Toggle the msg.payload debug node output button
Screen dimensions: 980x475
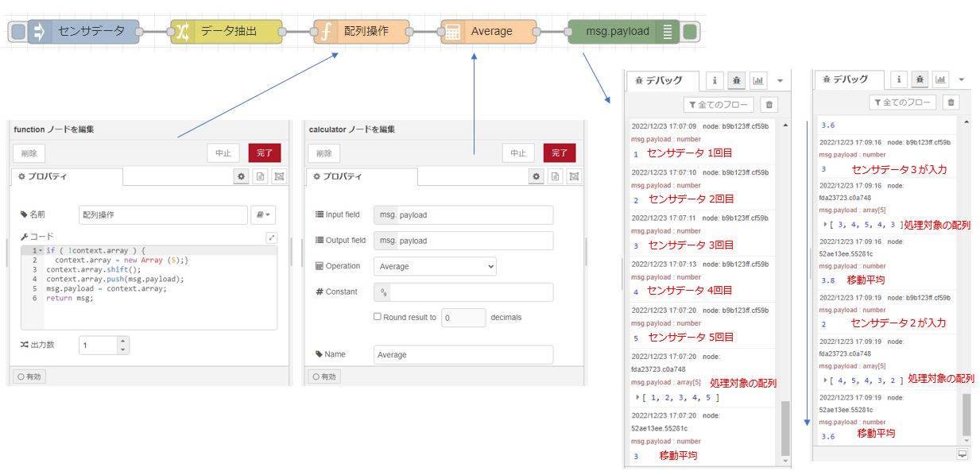point(691,32)
